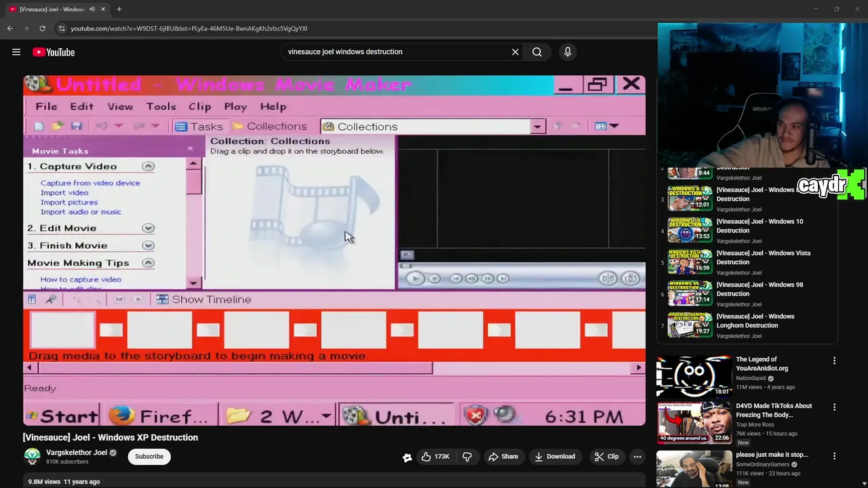Screen dimensions: 868x488
Task: Click Collections toolbar button in Movie Maker
Action: [x=269, y=126]
